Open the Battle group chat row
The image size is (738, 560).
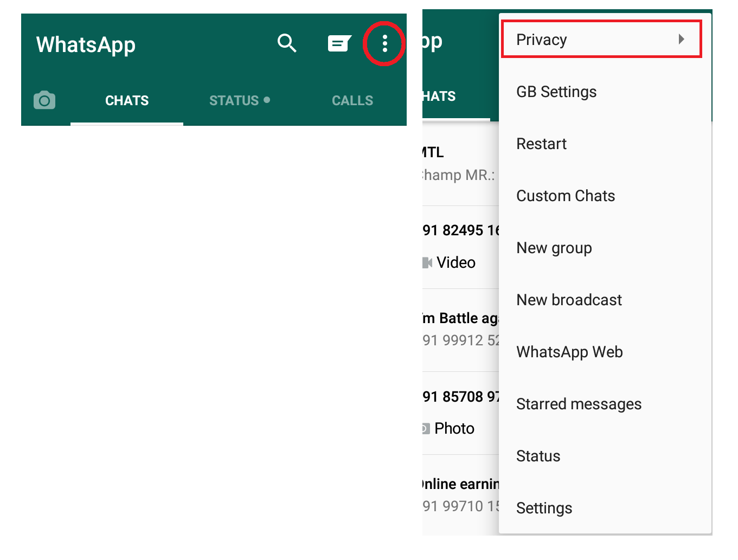pyautogui.click(x=460, y=330)
